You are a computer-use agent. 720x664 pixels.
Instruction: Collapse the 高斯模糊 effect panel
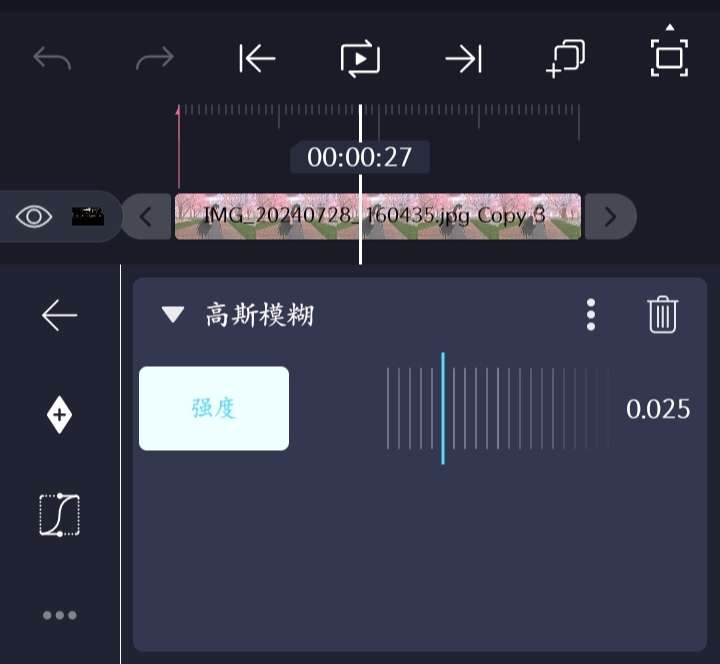[173, 315]
